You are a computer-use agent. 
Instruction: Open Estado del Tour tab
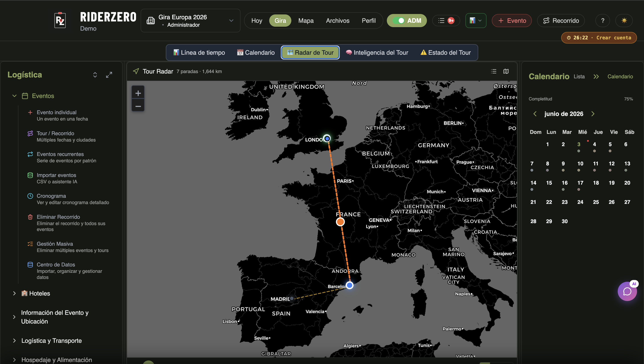[446, 52]
